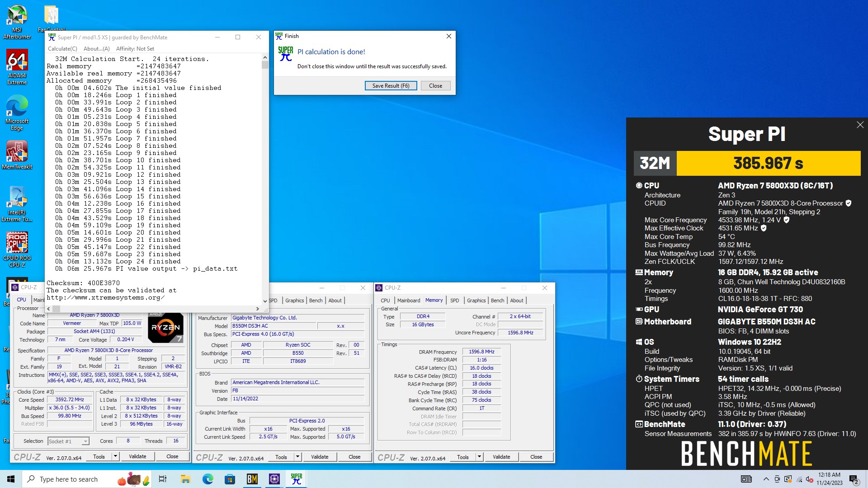Select Memory tab in right CPU-Z window

click(x=434, y=300)
